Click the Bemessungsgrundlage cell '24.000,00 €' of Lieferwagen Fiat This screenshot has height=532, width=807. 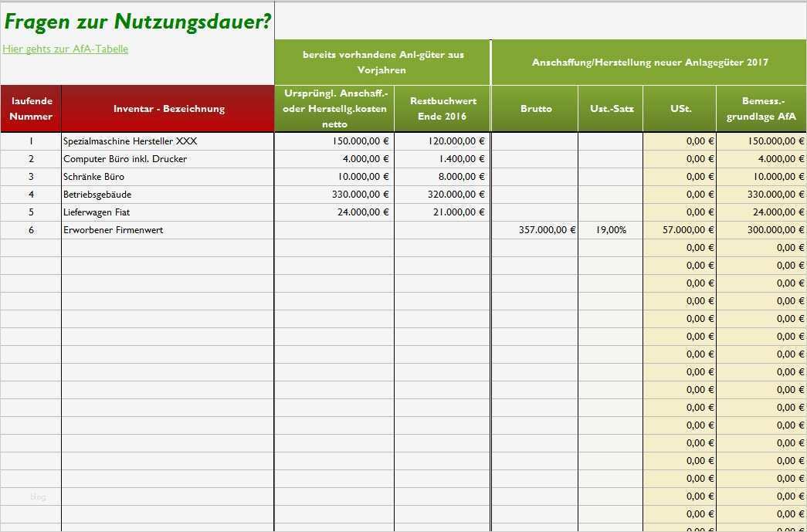[x=761, y=212]
